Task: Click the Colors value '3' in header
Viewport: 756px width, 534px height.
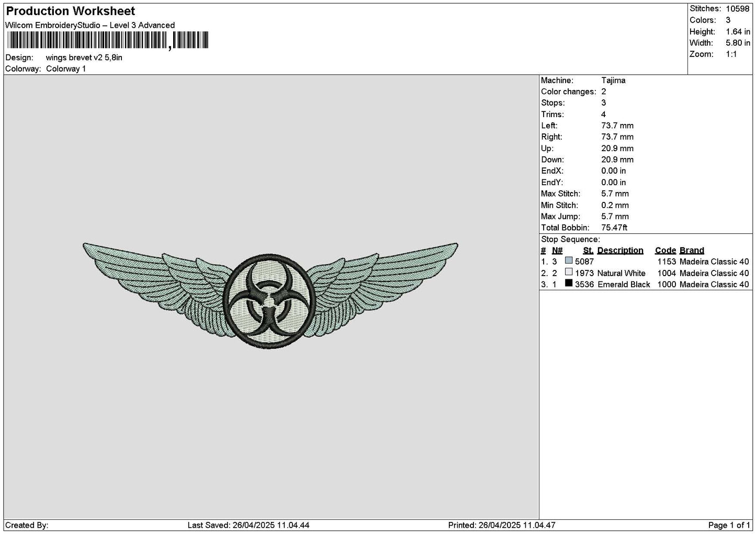Action: coord(728,20)
